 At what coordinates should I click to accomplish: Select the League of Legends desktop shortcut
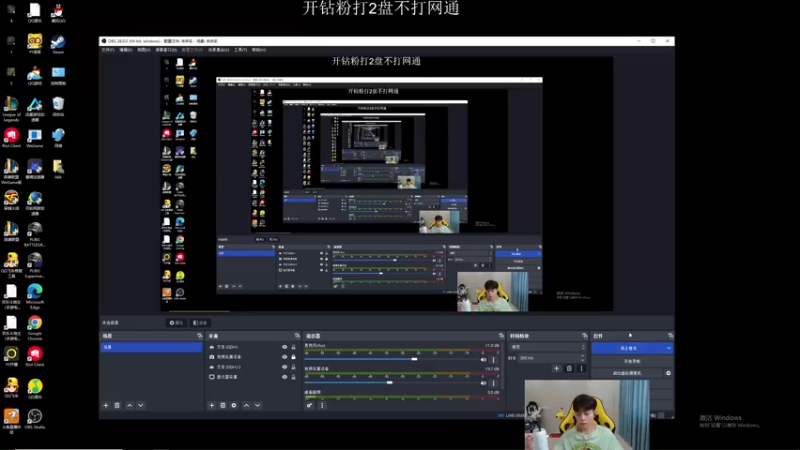[11, 109]
